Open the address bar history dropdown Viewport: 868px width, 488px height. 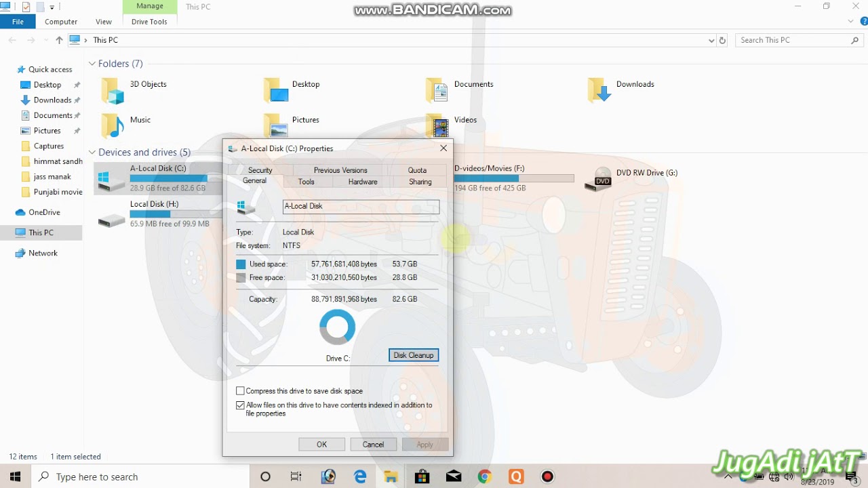click(711, 40)
